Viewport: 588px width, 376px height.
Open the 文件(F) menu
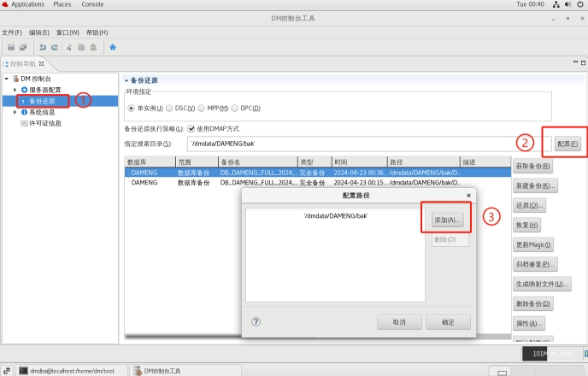click(x=11, y=32)
